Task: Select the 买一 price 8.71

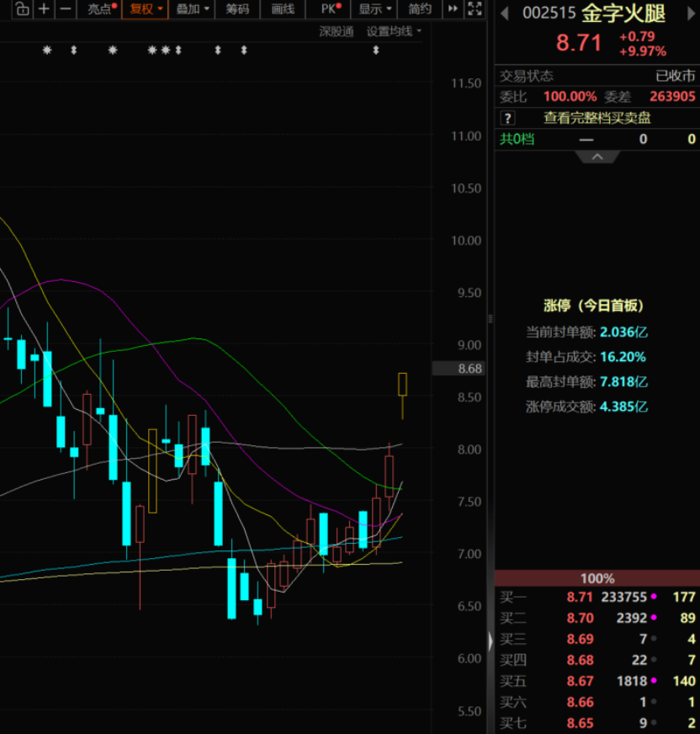Action: click(x=580, y=598)
